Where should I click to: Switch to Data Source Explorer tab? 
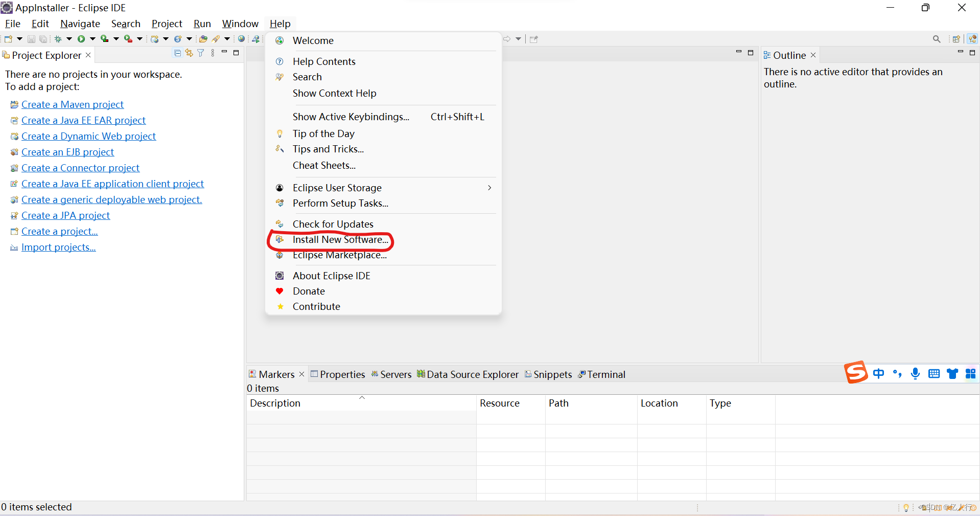tap(468, 374)
